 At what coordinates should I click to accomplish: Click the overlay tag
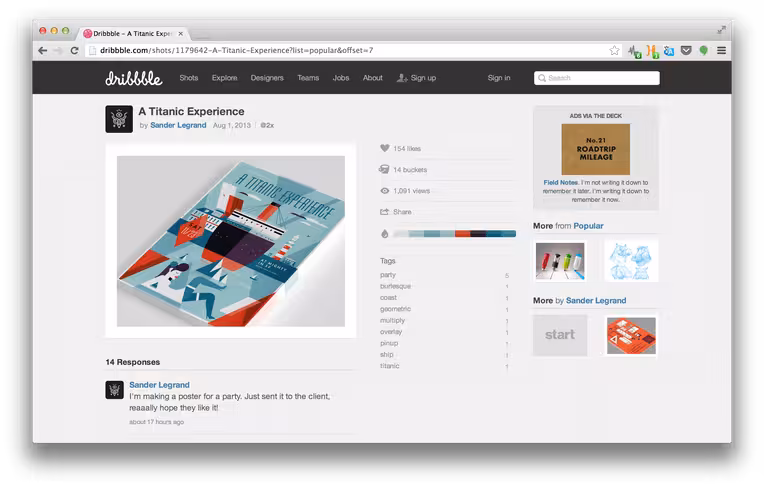point(391,332)
